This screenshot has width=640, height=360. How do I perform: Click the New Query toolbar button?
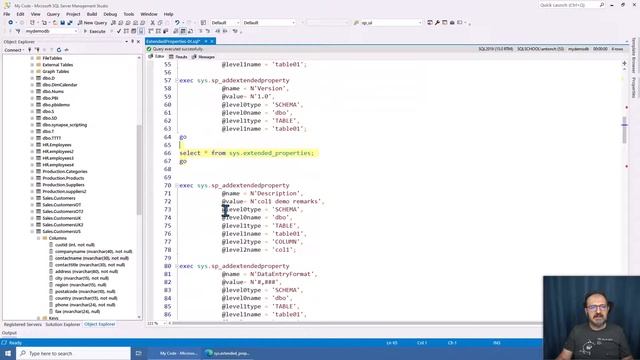pyautogui.click(x=92, y=23)
